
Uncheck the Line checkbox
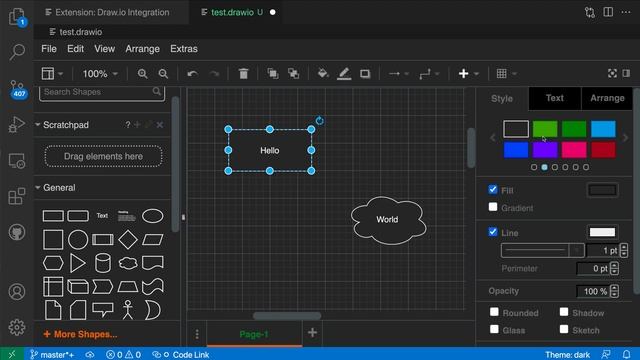click(493, 232)
